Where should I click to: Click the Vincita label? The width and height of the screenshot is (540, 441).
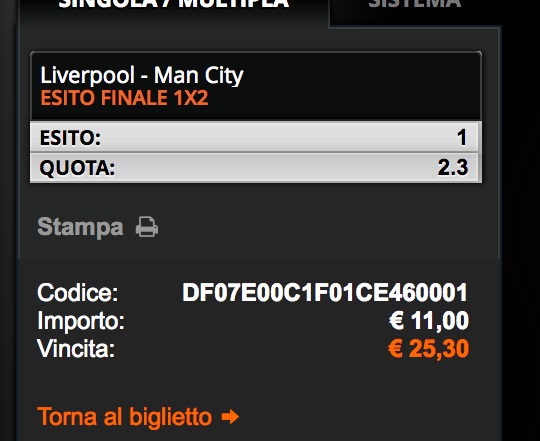tap(76, 349)
